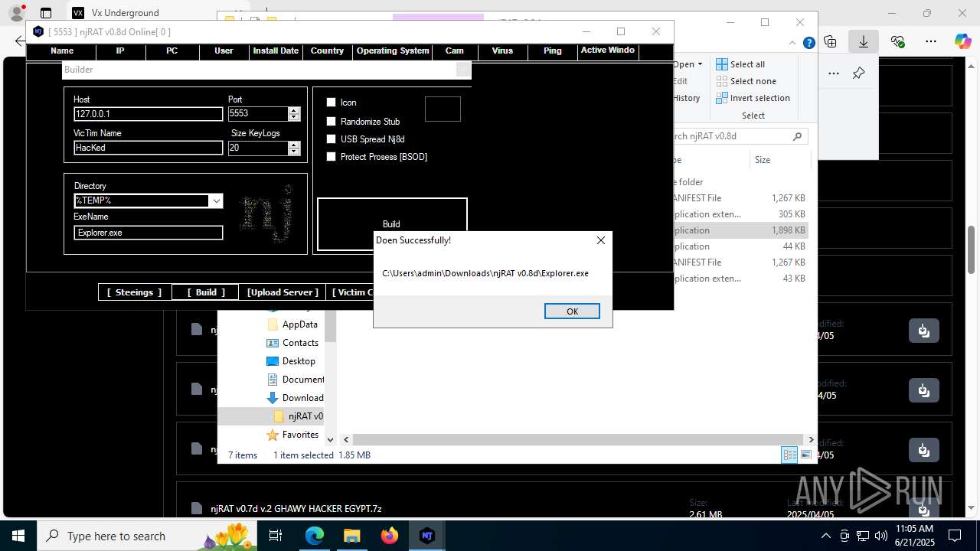Increase the Port value with up arrow
The width and height of the screenshot is (980, 551).
point(294,110)
